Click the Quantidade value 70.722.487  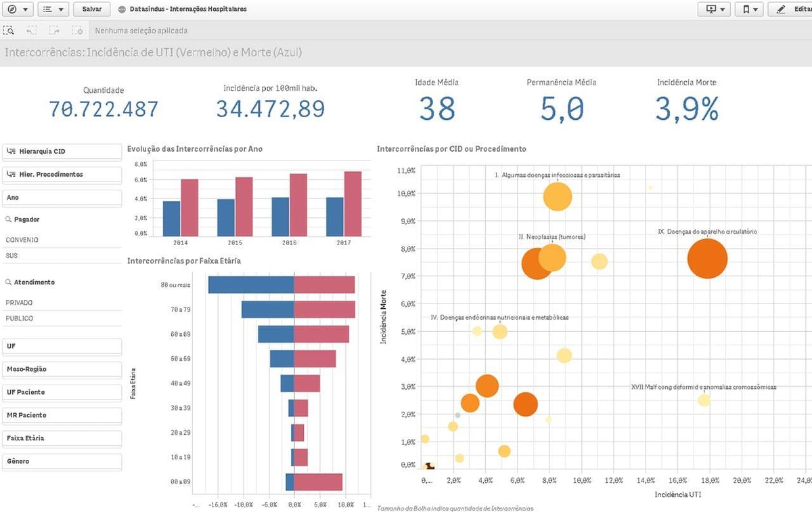pos(104,109)
